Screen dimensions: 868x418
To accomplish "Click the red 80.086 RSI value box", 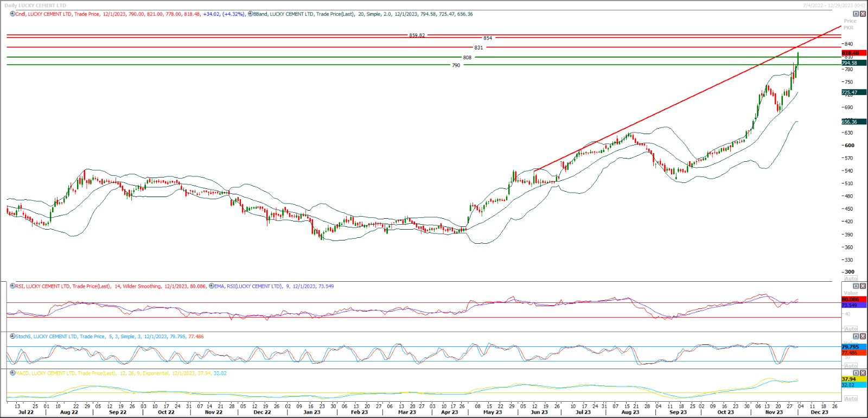I will [x=850, y=299].
